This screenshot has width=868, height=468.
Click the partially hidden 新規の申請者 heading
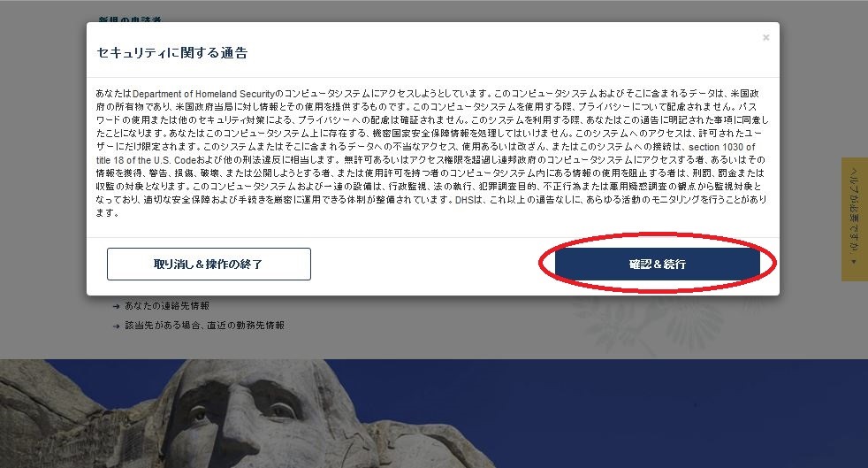pos(130,19)
